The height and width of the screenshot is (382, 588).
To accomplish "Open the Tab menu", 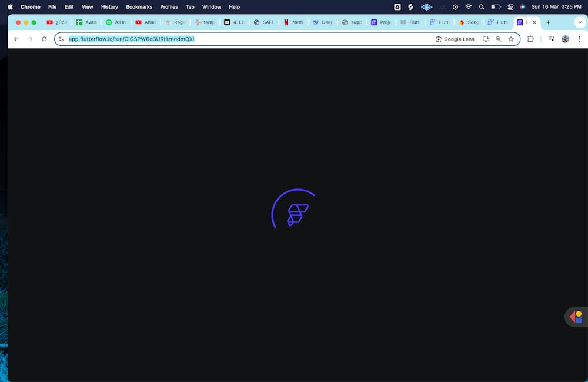I will point(190,6).
